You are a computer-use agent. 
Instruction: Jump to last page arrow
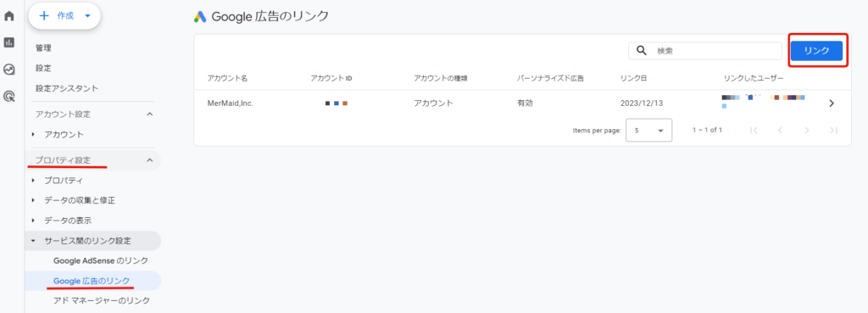click(x=834, y=130)
